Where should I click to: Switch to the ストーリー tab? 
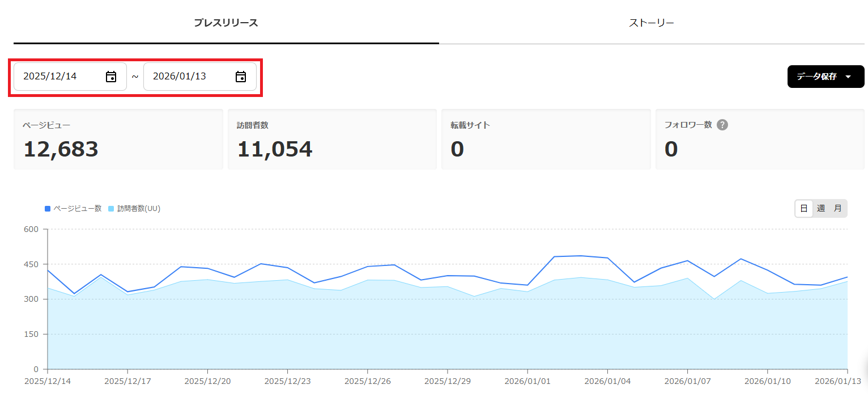pyautogui.click(x=652, y=23)
